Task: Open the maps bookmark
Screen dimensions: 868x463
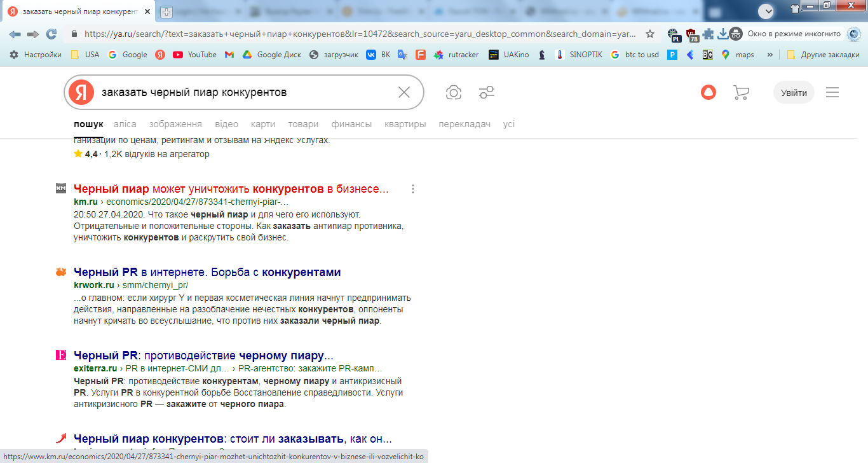Action: click(738, 55)
